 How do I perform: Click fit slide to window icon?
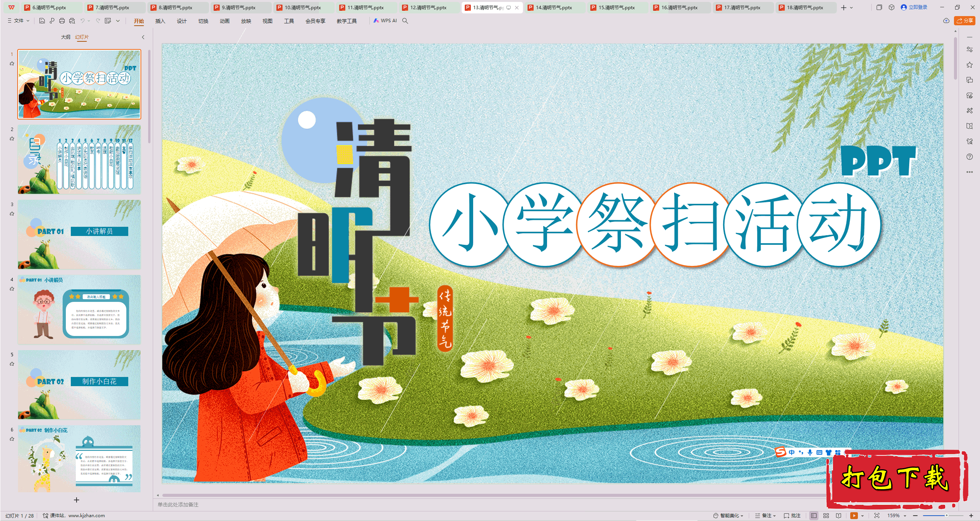click(877, 516)
